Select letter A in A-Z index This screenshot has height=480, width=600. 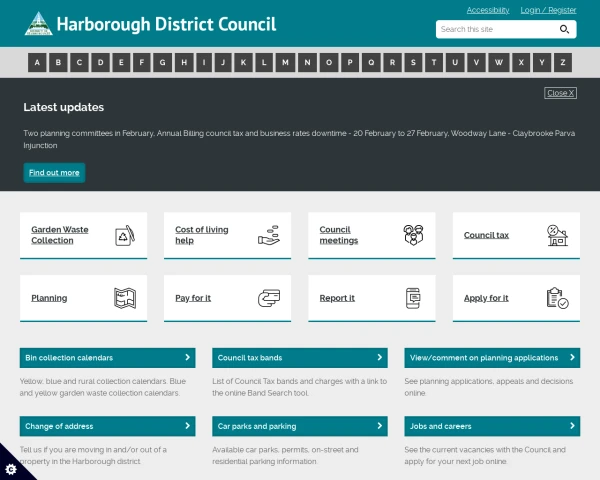pos(37,62)
